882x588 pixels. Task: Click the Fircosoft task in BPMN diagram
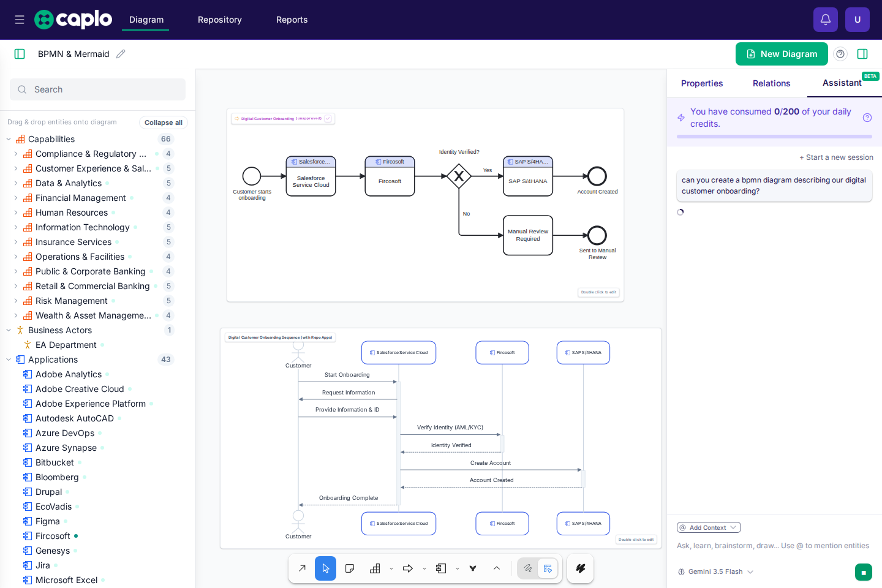point(390,176)
